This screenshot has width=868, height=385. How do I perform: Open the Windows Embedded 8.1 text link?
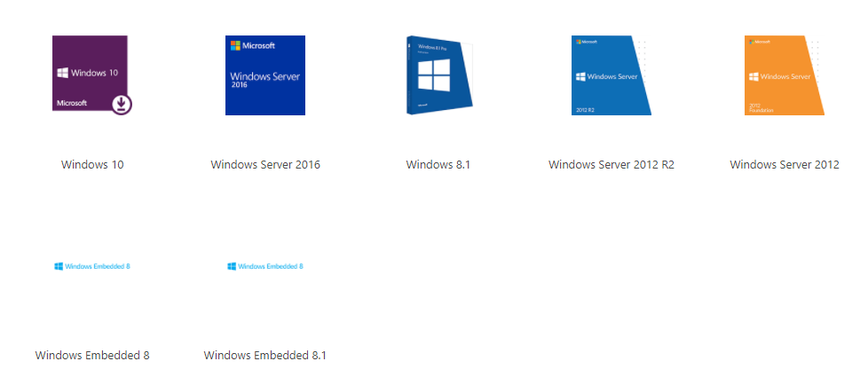click(x=265, y=355)
